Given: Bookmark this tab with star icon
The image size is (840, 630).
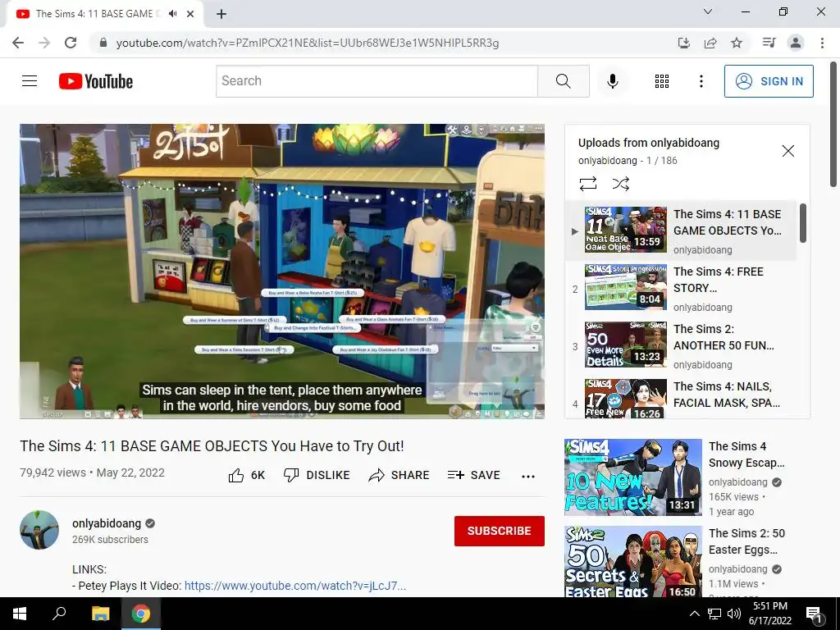Looking at the screenshot, I should 737,43.
